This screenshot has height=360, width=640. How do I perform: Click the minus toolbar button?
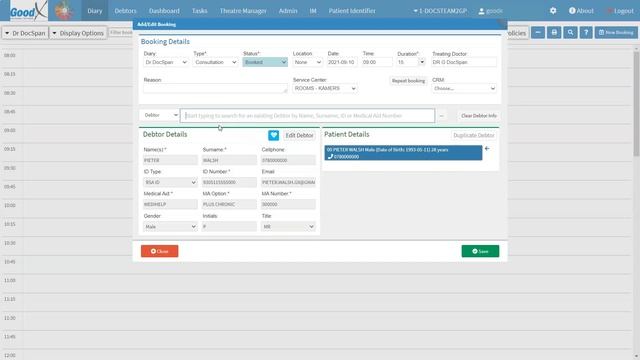pyautogui.click(x=538, y=33)
